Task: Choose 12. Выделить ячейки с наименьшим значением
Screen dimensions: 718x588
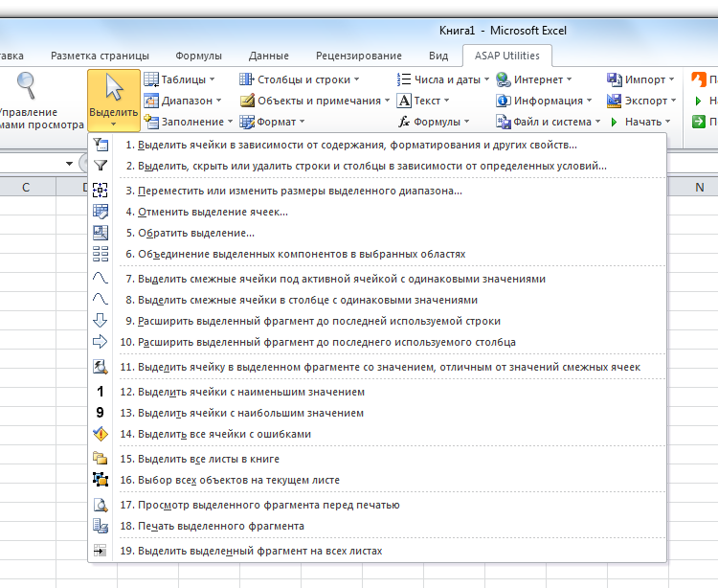Action: [377, 392]
